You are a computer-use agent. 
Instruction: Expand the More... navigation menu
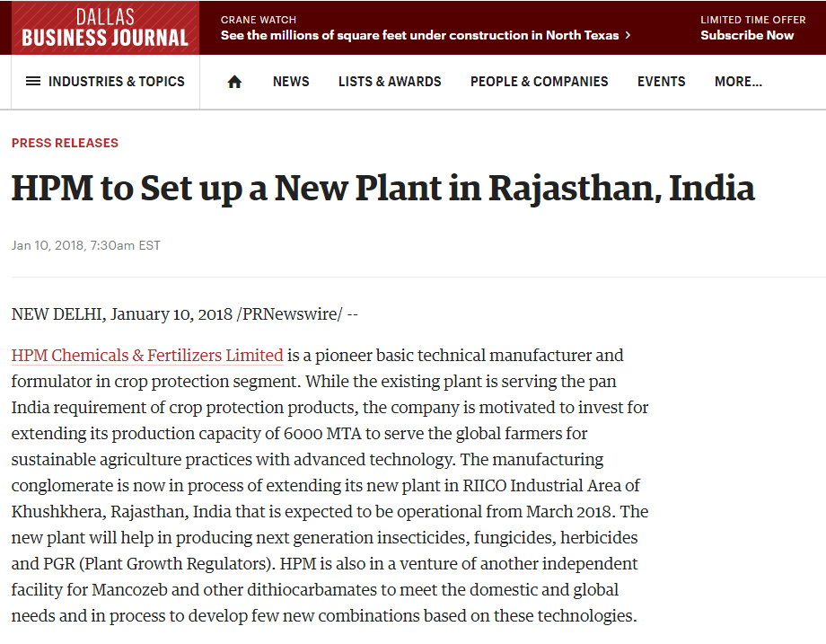pos(738,82)
